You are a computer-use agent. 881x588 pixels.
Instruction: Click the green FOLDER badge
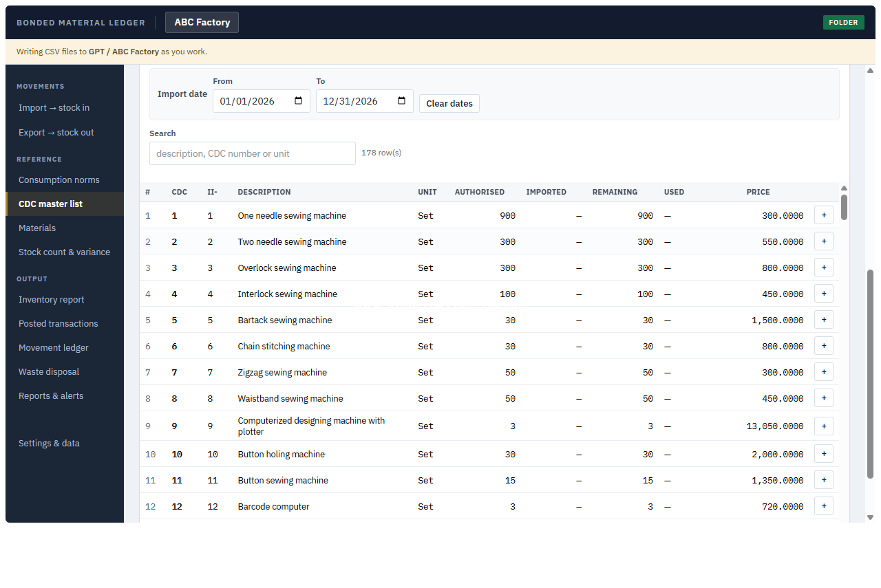pos(843,22)
